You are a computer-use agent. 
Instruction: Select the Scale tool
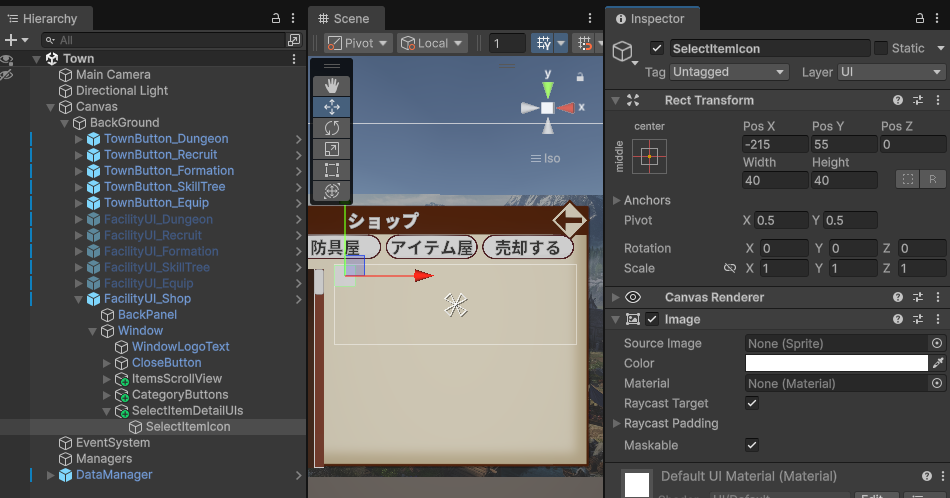coord(332,149)
